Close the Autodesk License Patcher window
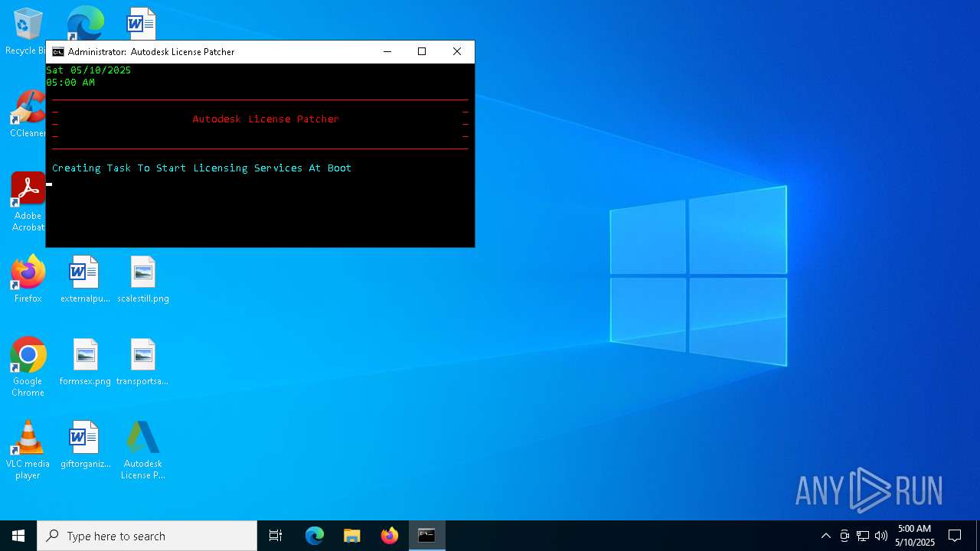The width and height of the screenshot is (980, 551). coord(457,51)
